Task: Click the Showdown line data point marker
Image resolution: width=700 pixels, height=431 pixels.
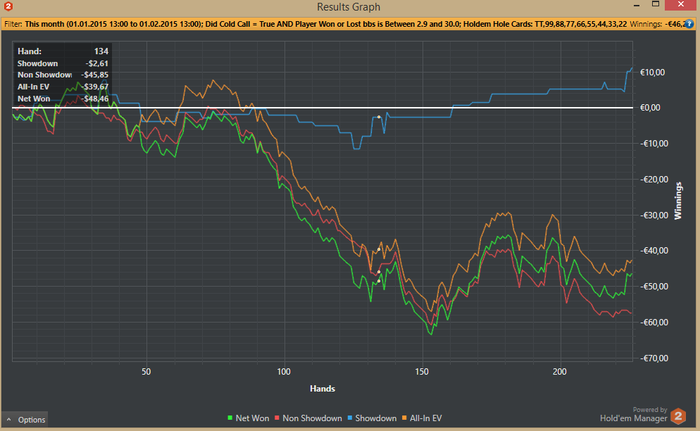Action: pyautogui.click(x=379, y=117)
